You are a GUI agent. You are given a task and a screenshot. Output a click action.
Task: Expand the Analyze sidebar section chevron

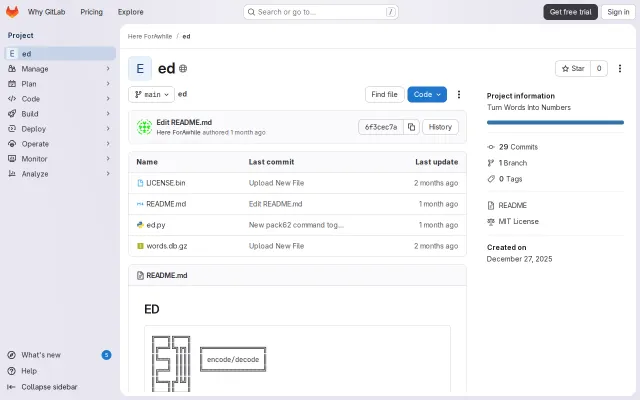point(108,173)
